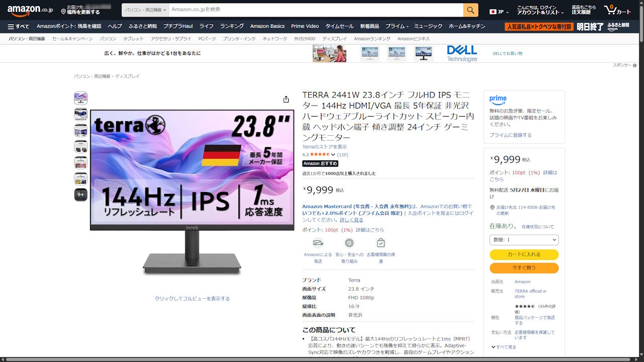Open the 9+ more images thumbnail
This screenshot has width=644, height=362.
[x=80, y=195]
